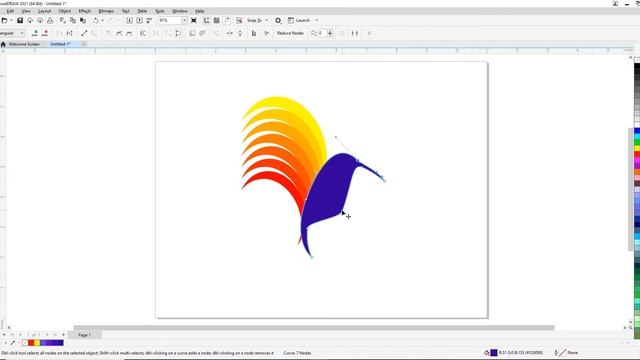Click the Delete nodes icon
The height and width of the screenshot is (360, 640).
click(45, 33)
